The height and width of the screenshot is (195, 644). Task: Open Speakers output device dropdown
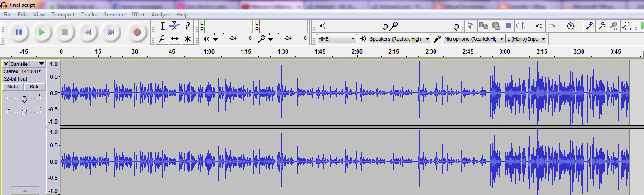pyautogui.click(x=400, y=39)
